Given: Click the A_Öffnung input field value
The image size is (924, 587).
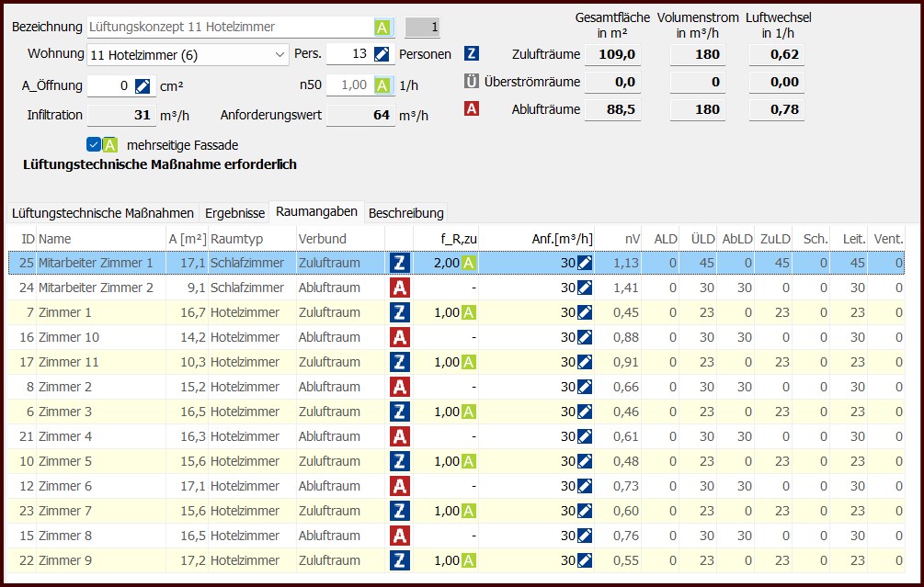Looking at the screenshot, I should (110, 86).
